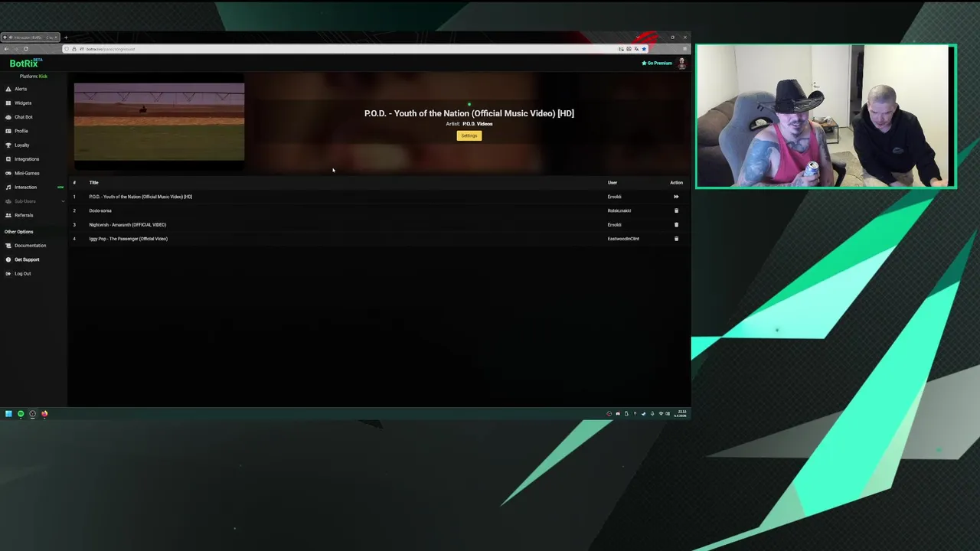
Task: Click Go Premium link
Action: click(657, 64)
